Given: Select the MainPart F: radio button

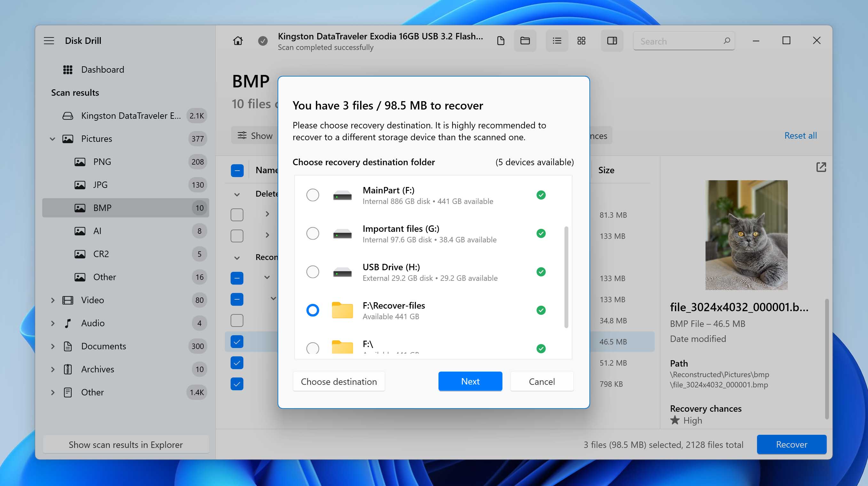Looking at the screenshot, I should pos(312,195).
